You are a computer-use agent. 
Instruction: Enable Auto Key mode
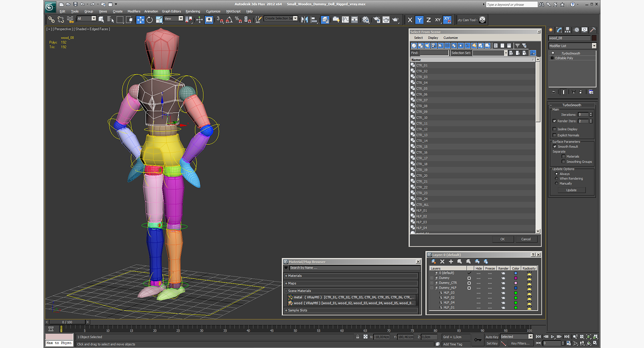click(492, 337)
